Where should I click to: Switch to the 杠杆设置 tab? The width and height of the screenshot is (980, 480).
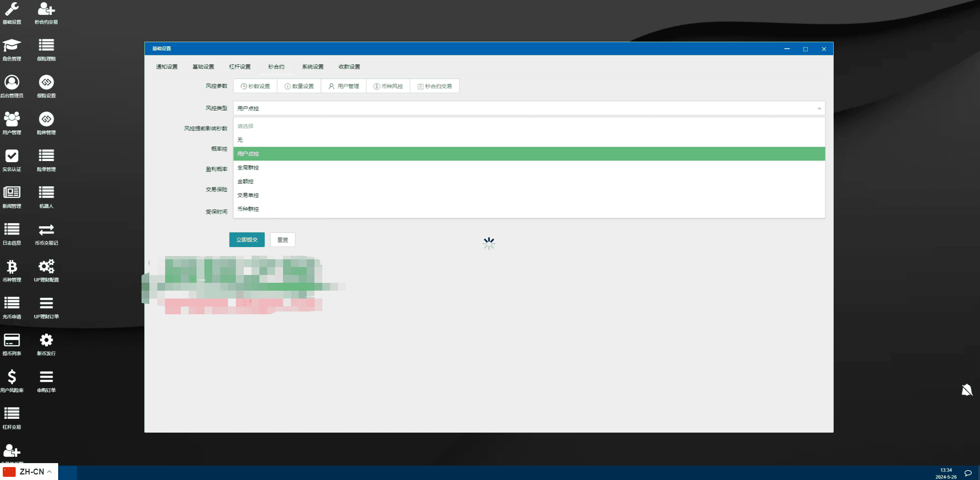240,67
